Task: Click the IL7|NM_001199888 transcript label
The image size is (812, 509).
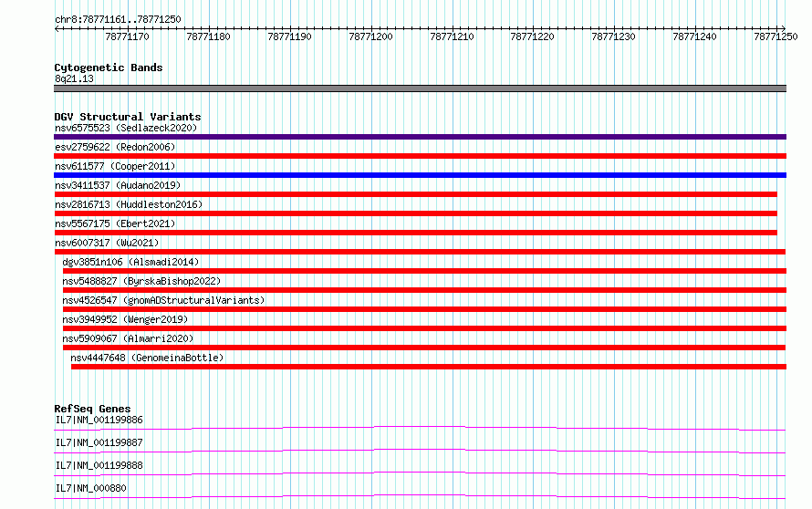Action: (99, 465)
